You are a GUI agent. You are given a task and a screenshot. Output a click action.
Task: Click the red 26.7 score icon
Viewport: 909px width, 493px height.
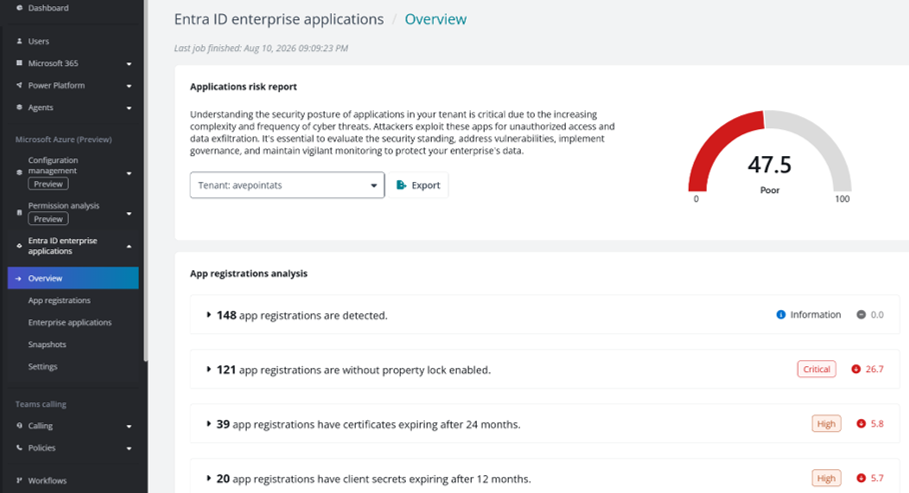pyautogui.click(x=856, y=369)
